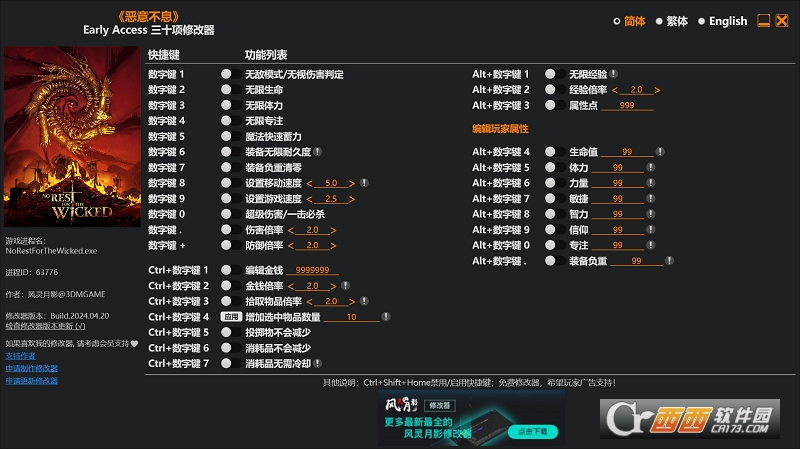Toggle 消耗品无需冷却 switch
The width and height of the screenshot is (800, 449).
[x=231, y=363]
